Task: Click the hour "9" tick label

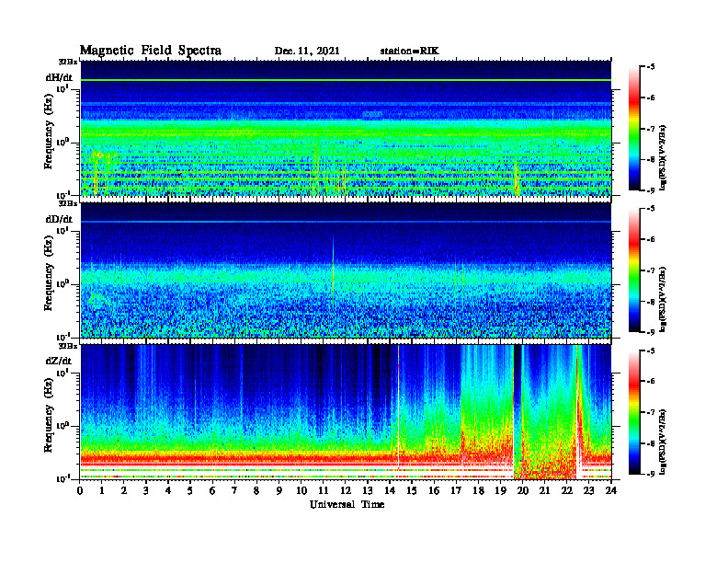Action: coord(279,491)
